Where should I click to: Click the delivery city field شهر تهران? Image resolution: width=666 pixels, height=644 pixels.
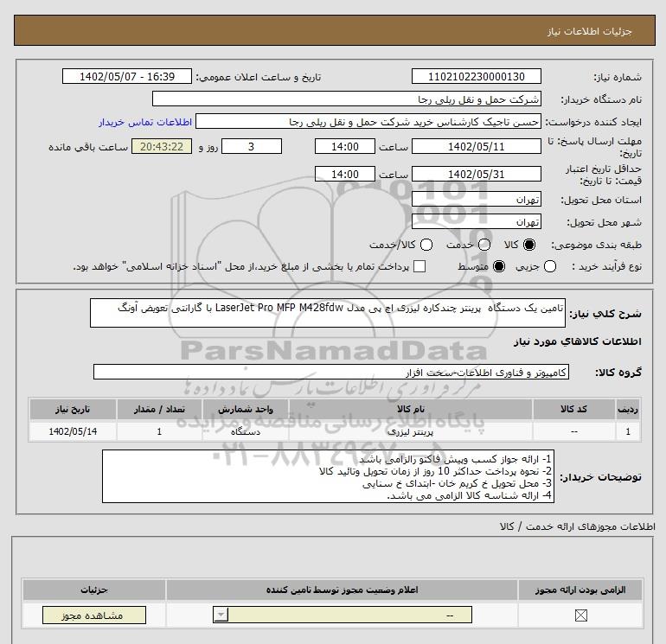476,221
